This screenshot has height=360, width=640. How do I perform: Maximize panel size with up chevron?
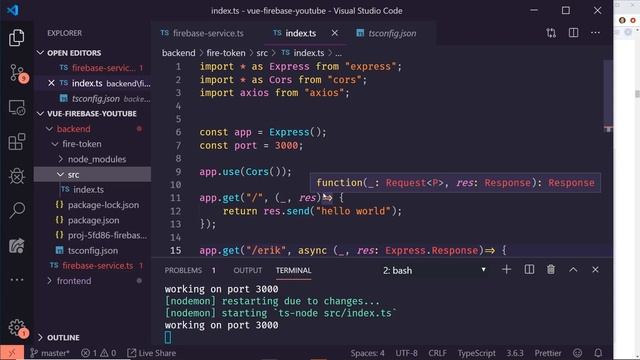(x=573, y=270)
